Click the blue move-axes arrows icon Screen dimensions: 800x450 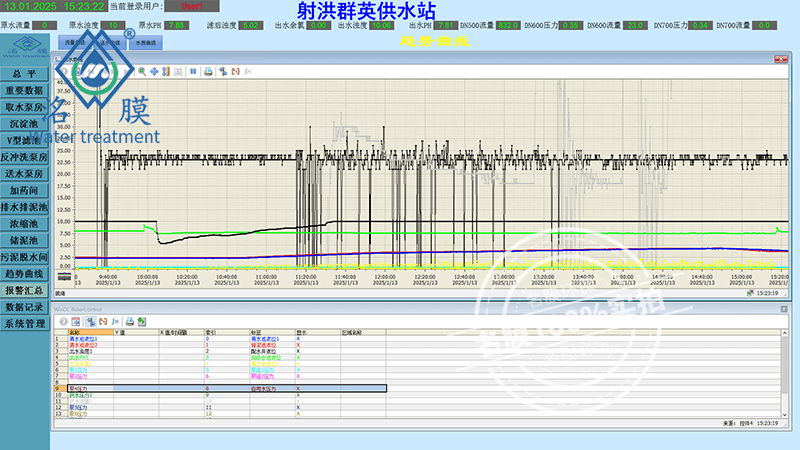click(x=155, y=71)
